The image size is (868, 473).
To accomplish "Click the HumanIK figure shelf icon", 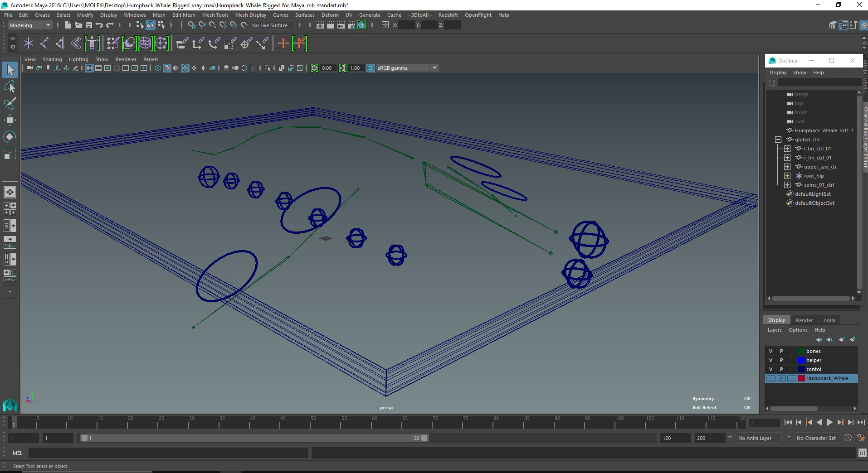I will pos(92,43).
